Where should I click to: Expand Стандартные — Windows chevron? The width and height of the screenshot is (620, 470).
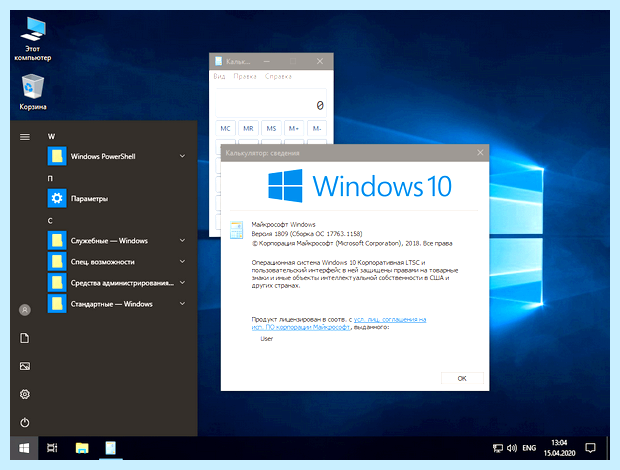pyautogui.click(x=182, y=304)
